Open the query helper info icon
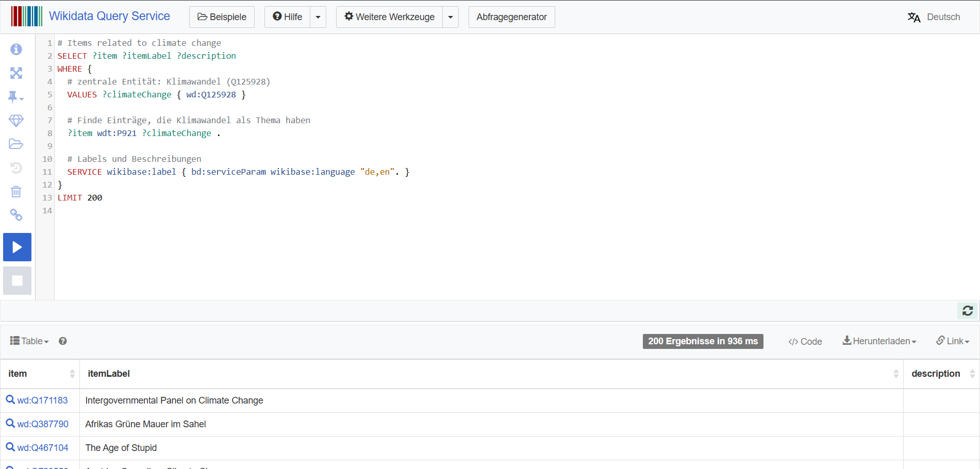This screenshot has width=980, height=469. (x=16, y=49)
